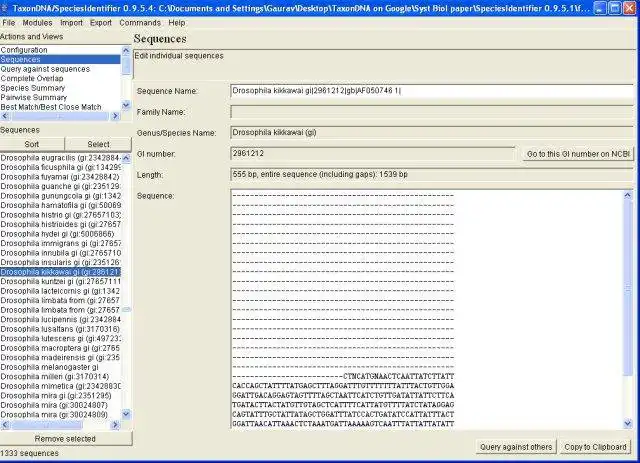This screenshot has height=463, width=640.
Task: Select Complete Overlap view
Action: [x=60, y=78]
